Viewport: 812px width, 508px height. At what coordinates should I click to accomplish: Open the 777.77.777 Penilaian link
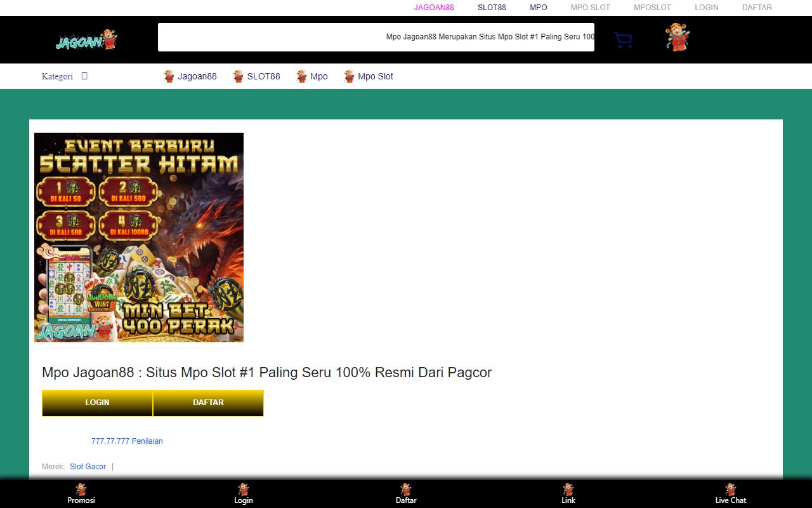click(127, 441)
